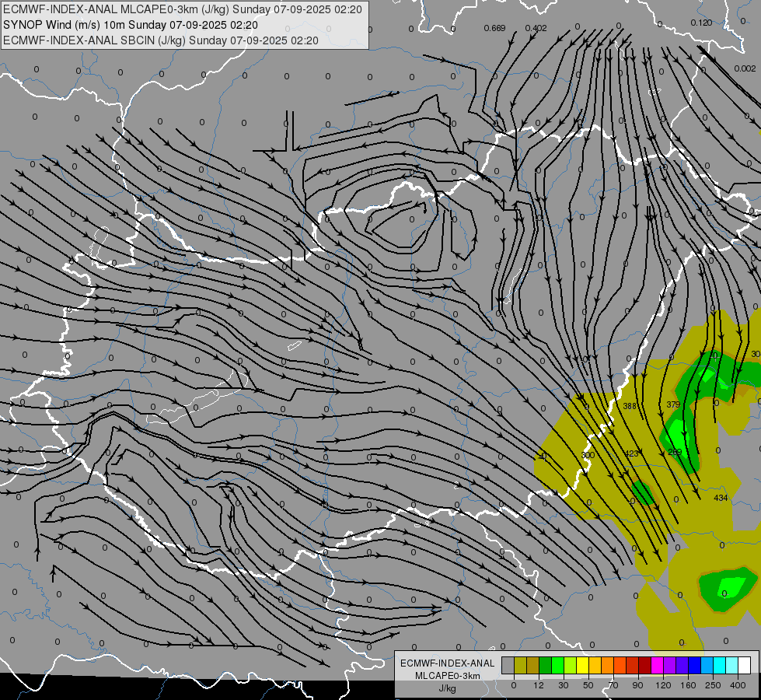Screen dimensions: 761x700
Task: Click the legend label 90
Action: pos(637,685)
